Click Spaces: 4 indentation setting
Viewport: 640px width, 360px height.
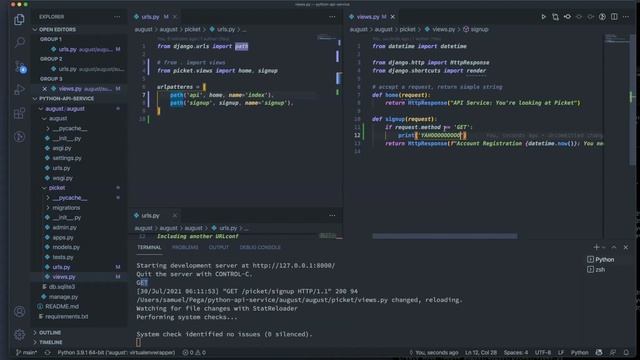[x=516, y=352]
